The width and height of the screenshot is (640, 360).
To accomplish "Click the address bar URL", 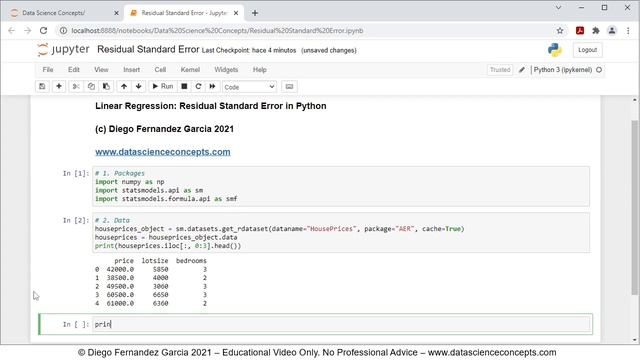I will (x=217, y=31).
